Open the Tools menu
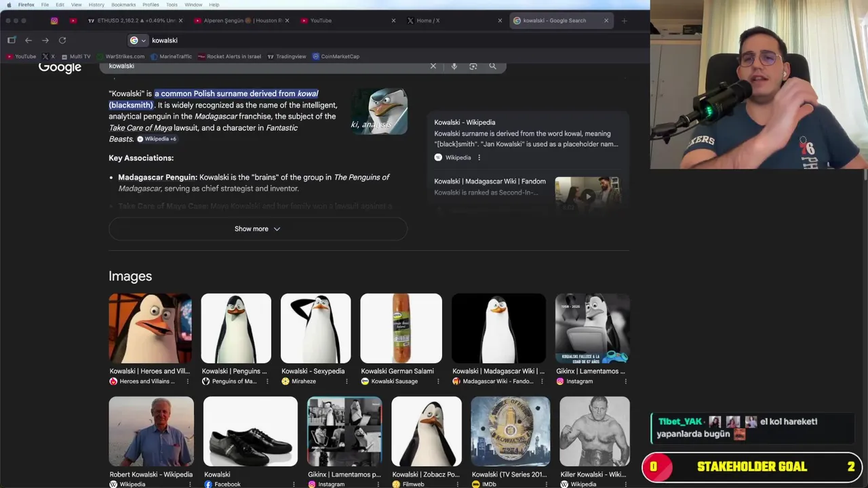 point(172,5)
